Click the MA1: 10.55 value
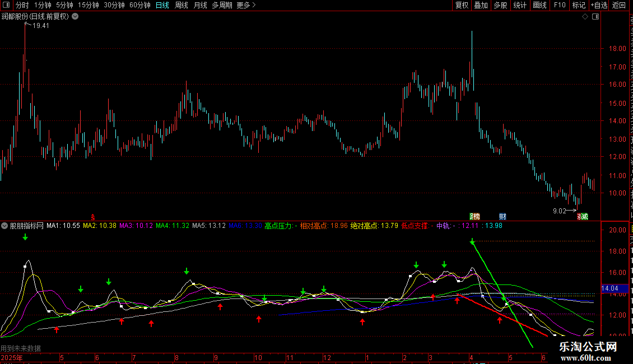Image resolution: width=633 pixels, height=364 pixels. (x=63, y=226)
